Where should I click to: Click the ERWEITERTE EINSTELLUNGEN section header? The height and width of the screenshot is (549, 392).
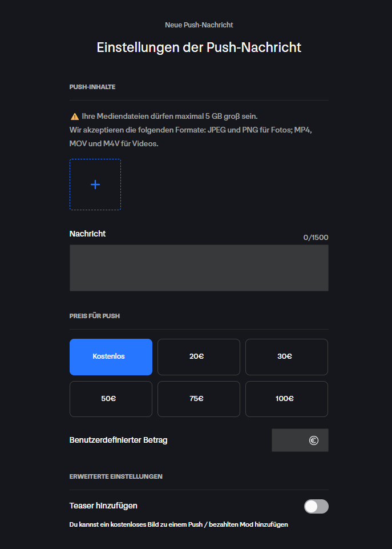click(116, 476)
